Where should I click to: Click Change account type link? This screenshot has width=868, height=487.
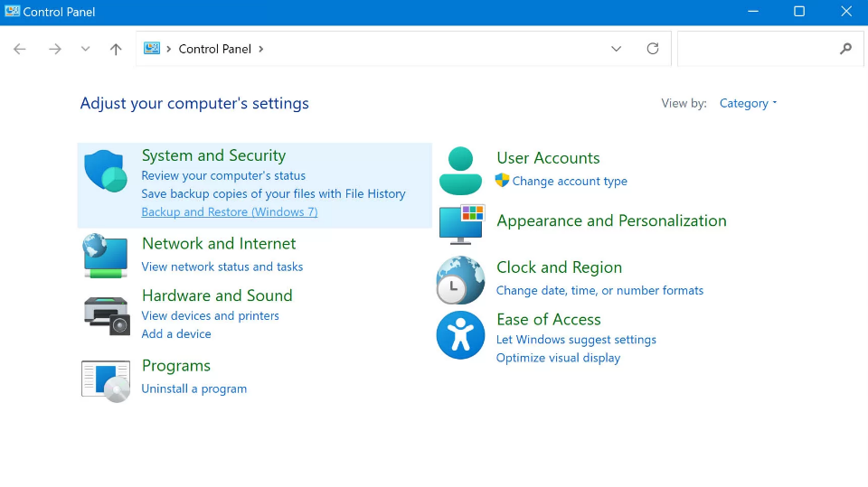(570, 182)
